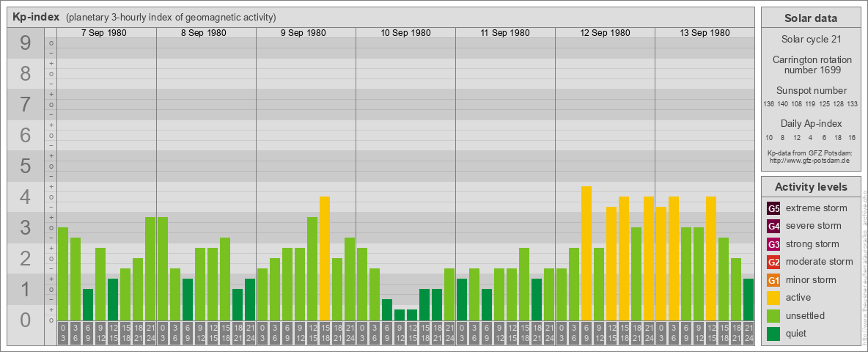
Task: Click Ap-index value 4
Action: click(x=810, y=137)
